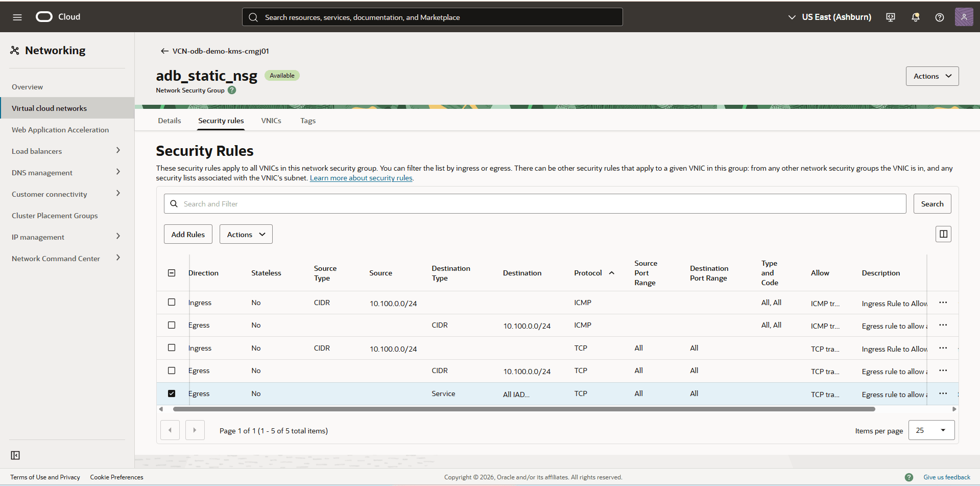Switch to the VNICs tab

tap(271, 121)
